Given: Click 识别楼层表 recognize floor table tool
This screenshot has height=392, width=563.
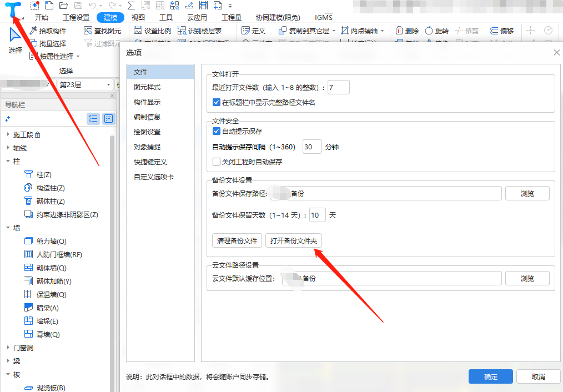Looking at the screenshot, I should [x=200, y=31].
